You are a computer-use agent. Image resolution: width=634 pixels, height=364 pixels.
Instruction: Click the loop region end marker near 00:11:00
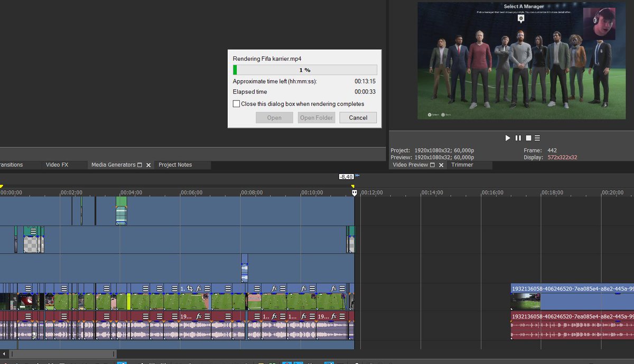pos(353,186)
